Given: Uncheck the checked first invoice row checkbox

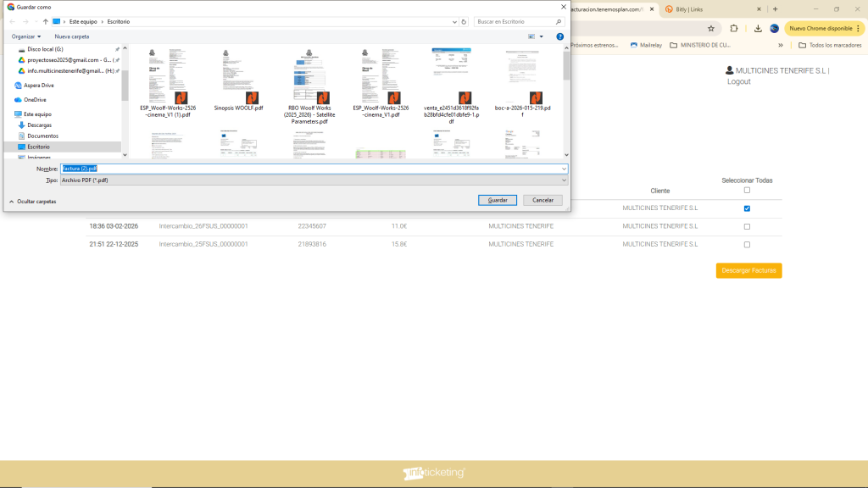Looking at the screenshot, I should (747, 208).
